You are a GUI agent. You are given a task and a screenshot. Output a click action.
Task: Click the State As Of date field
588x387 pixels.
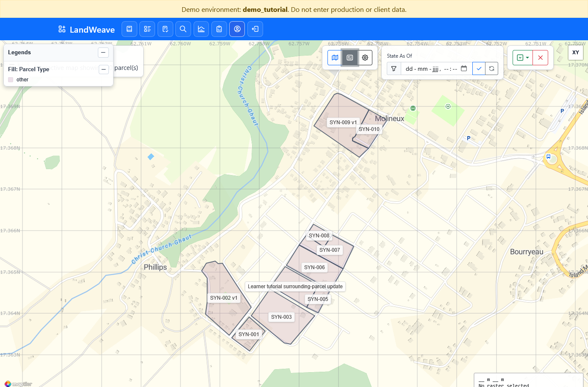436,69
